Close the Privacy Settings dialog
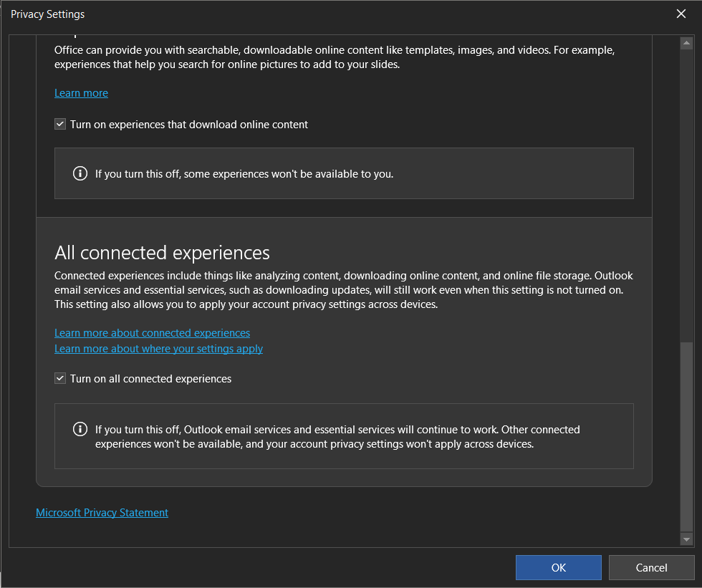 [681, 14]
